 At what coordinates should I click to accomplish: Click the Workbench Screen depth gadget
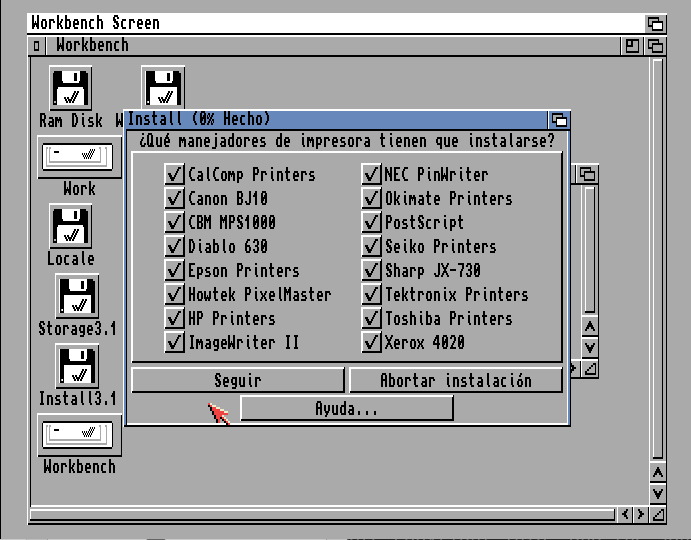(655, 22)
